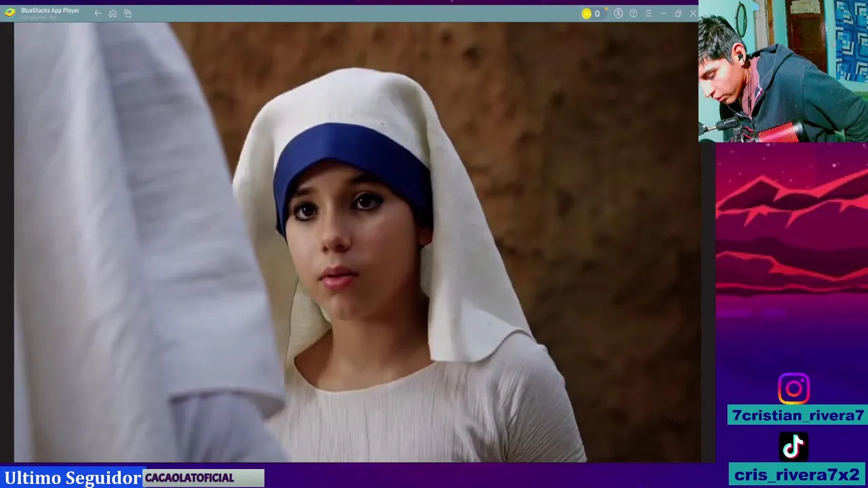Click the Ultimo Seguidor label
The height and width of the screenshot is (488, 868).
[73, 478]
